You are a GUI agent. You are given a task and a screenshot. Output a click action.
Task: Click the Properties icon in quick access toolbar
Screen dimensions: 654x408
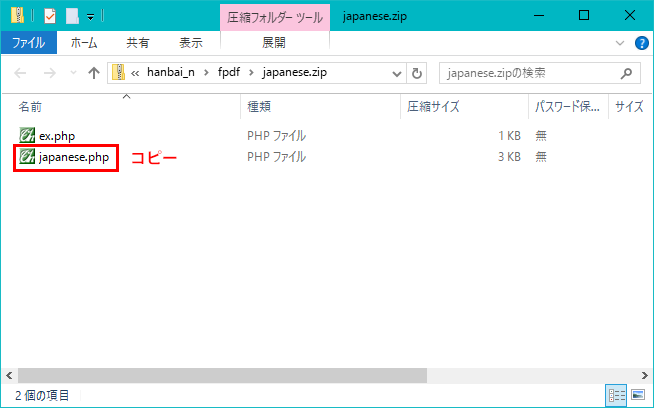(x=49, y=15)
